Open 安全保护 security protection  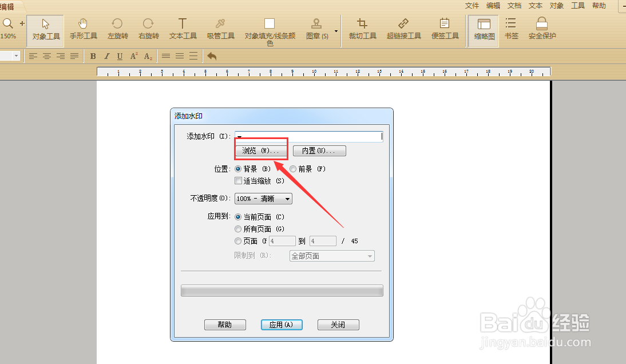542,30
